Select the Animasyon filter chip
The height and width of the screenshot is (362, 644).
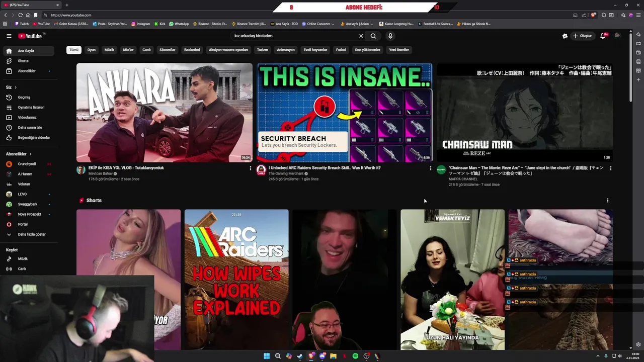[286, 50]
